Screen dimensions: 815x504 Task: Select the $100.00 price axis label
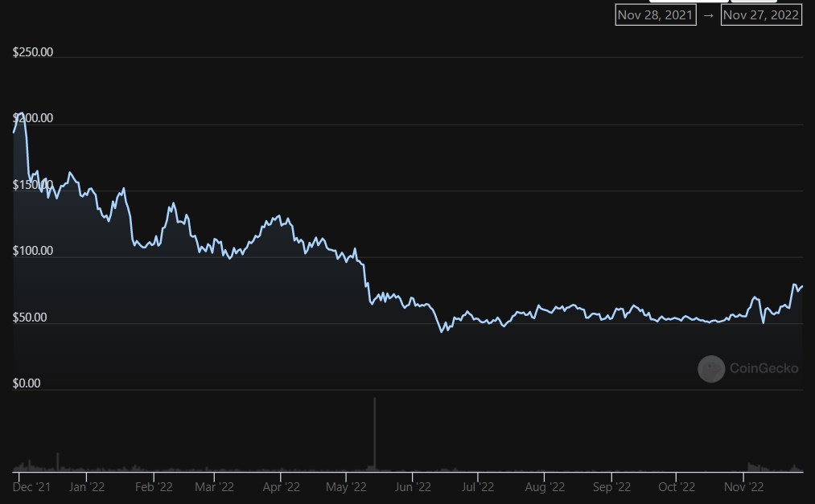[33, 252]
